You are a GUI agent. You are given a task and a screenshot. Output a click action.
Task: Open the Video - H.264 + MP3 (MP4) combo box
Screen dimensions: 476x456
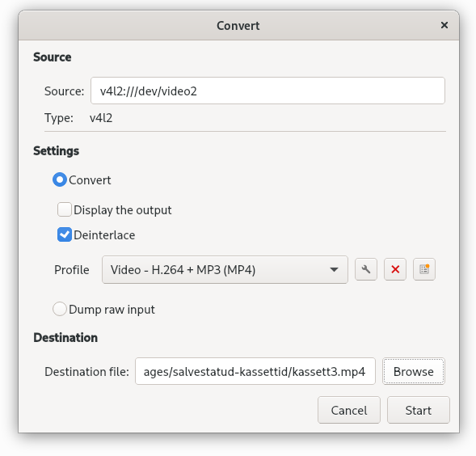point(225,270)
